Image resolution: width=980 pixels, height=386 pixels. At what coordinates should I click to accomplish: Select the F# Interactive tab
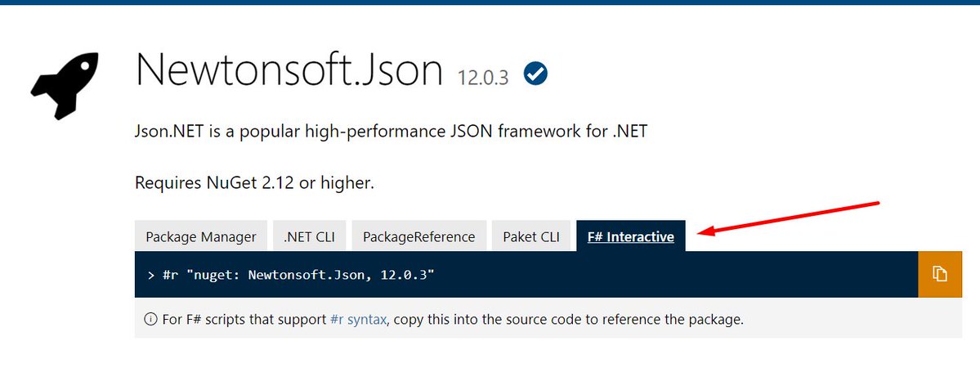click(631, 236)
